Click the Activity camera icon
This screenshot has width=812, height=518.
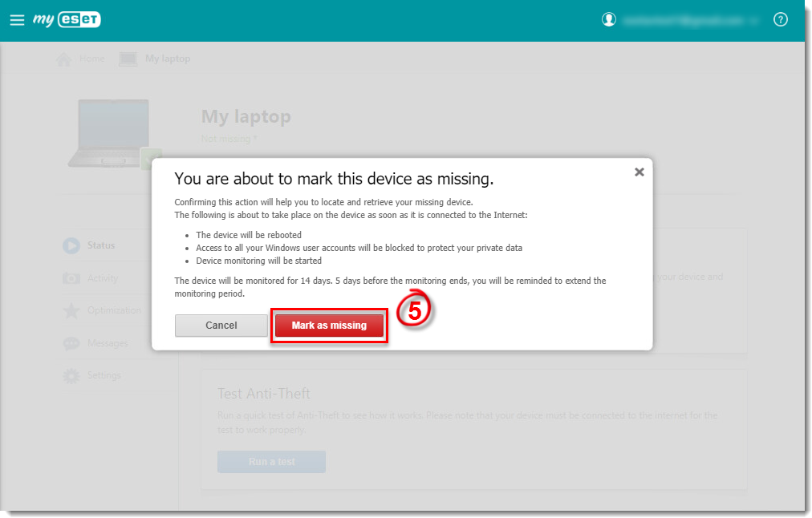click(x=71, y=278)
